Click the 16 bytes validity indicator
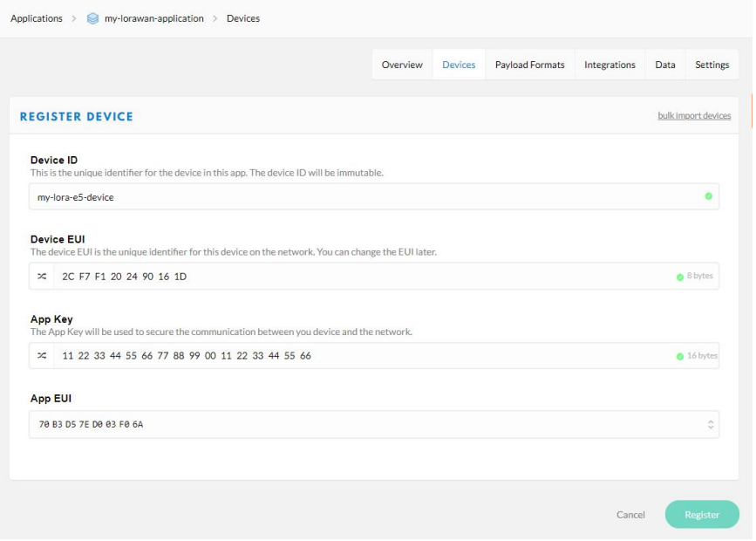The height and width of the screenshot is (541, 756). point(697,356)
